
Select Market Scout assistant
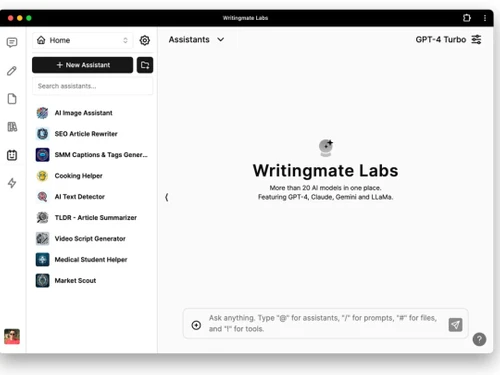coord(93,281)
